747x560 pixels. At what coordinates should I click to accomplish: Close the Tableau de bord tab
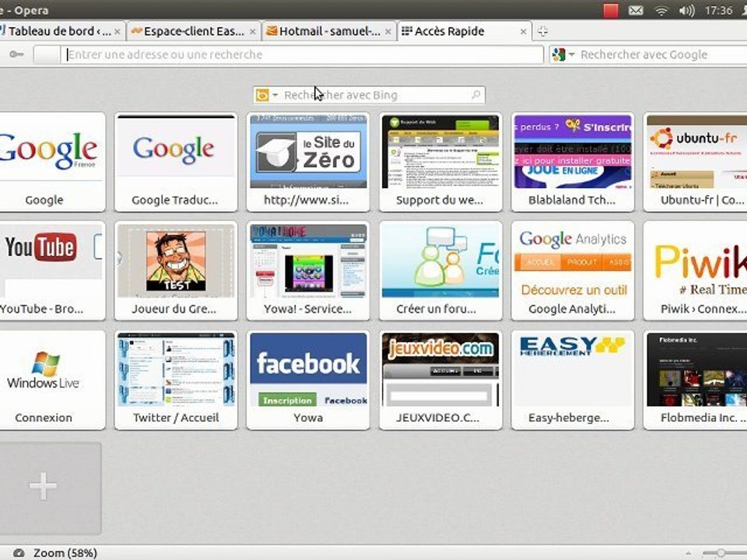(117, 32)
